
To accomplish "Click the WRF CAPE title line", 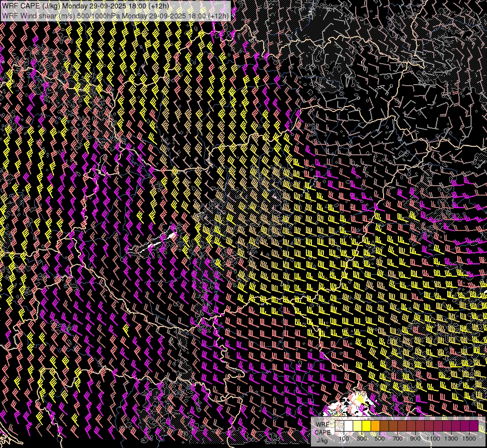I will click(x=86, y=5).
